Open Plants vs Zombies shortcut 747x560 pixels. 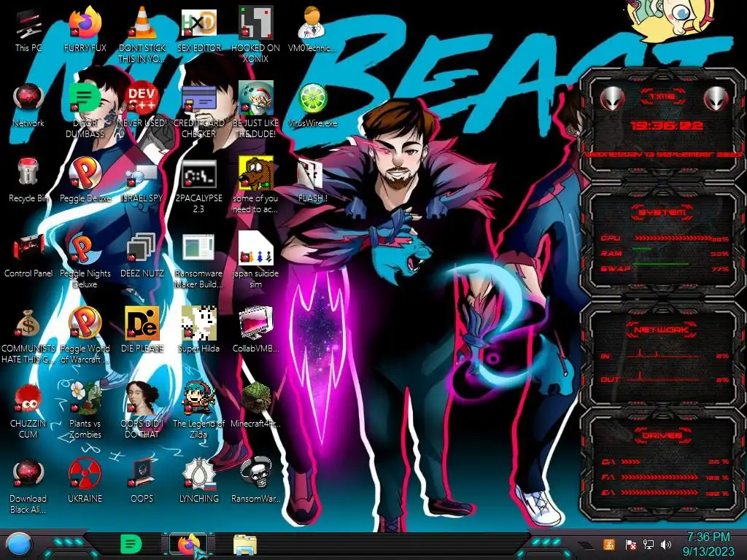[85, 398]
